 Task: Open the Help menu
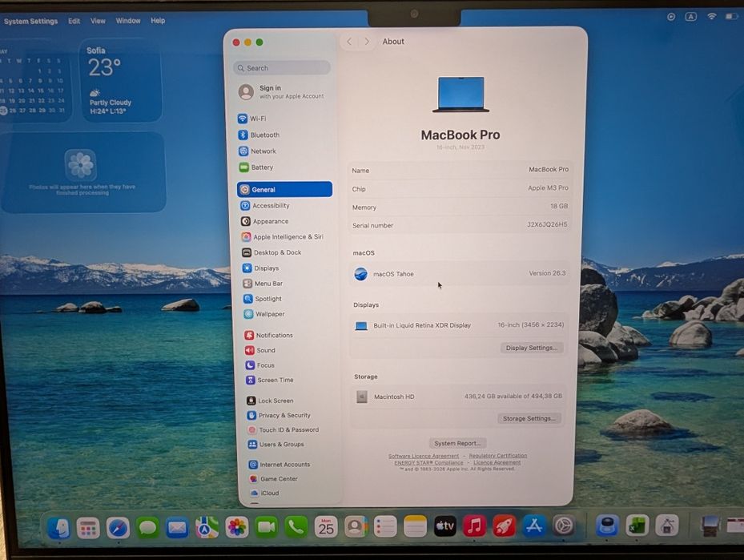pyautogui.click(x=158, y=21)
